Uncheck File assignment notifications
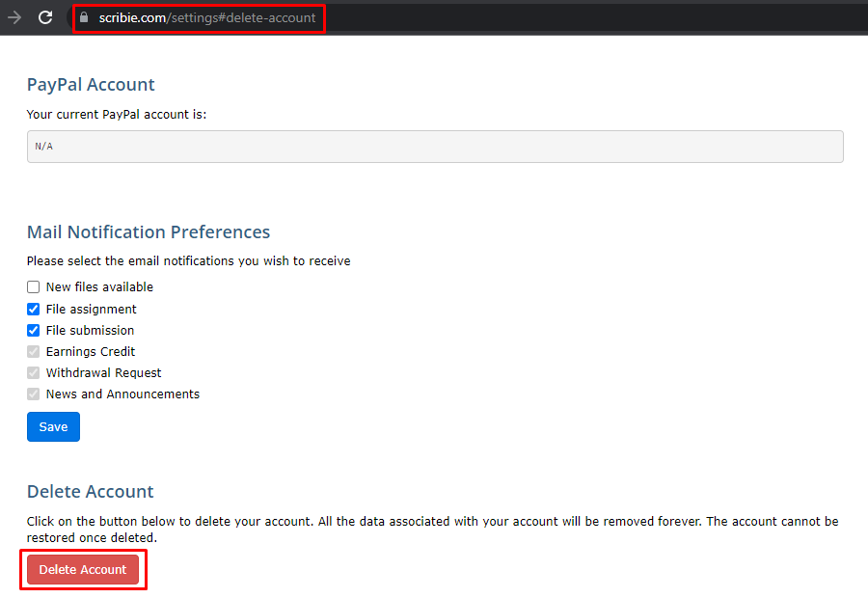This screenshot has height=598, width=868. point(33,309)
